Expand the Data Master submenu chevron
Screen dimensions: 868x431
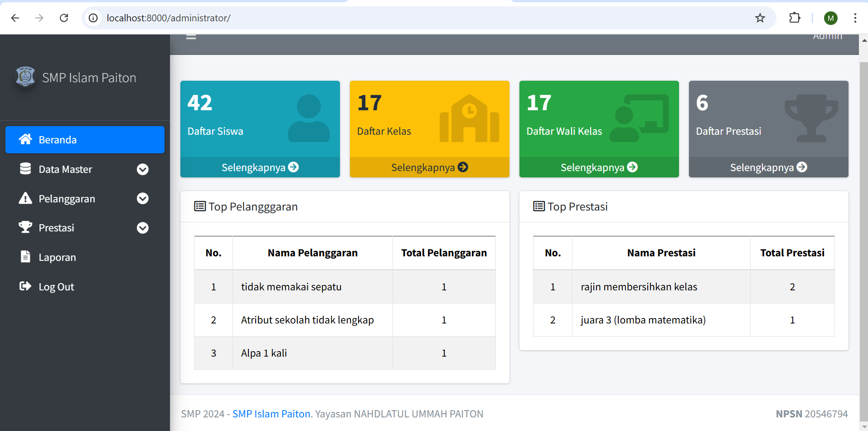143,169
